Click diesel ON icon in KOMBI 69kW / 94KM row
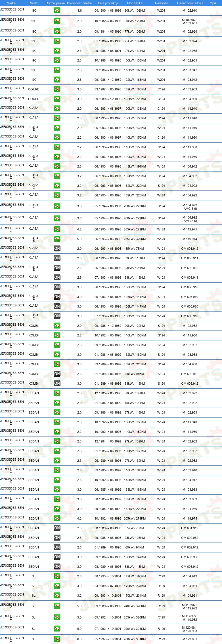The image size is (222, 644). 57,374
